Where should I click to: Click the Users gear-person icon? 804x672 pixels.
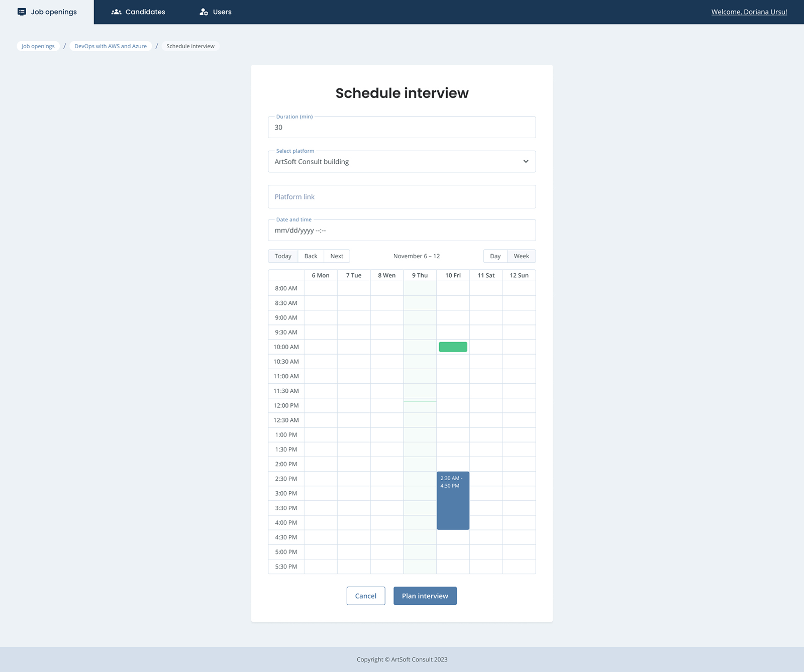[x=204, y=12]
